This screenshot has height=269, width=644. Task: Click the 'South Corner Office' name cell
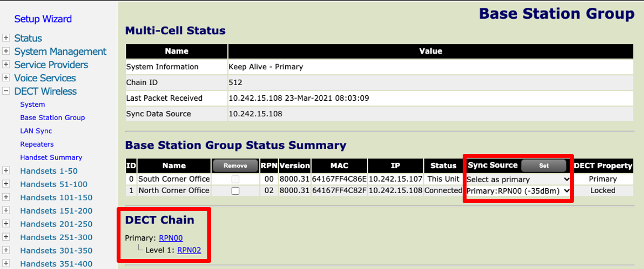pos(174,179)
